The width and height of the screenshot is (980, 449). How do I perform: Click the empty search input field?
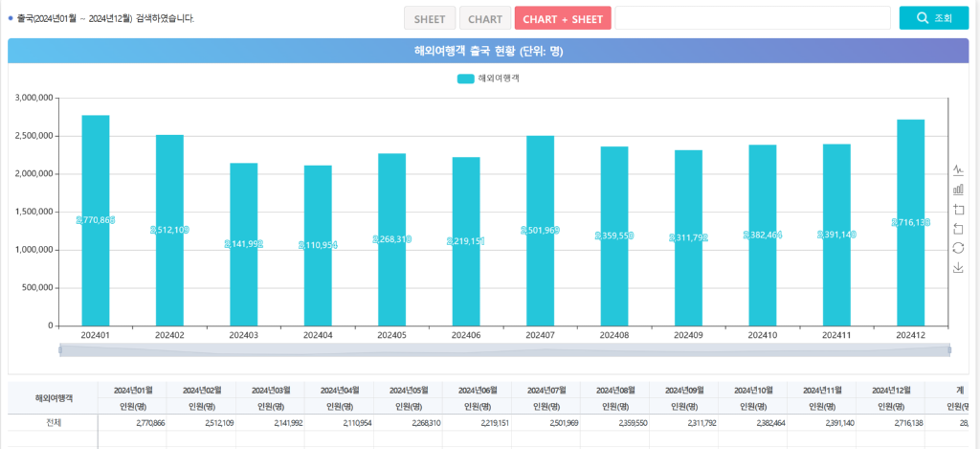click(752, 18)
